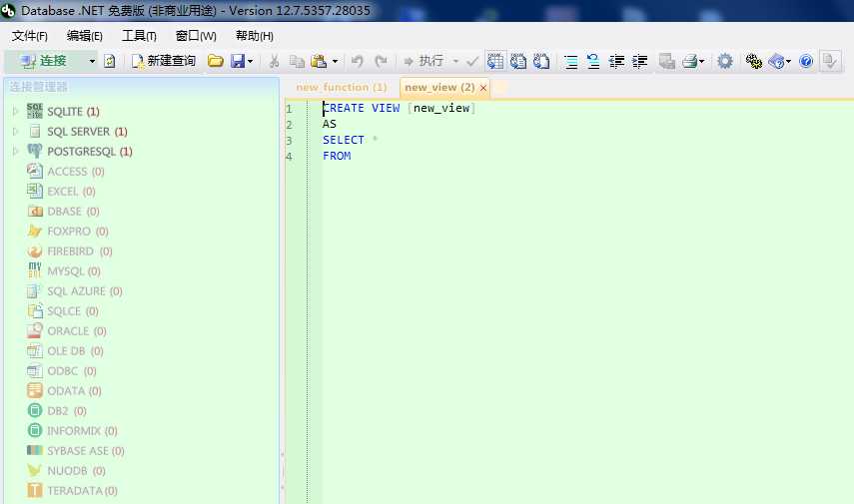The image size is (854, 504).
Task: Click the ODATA orange icon
Action: tap(35, 390)
